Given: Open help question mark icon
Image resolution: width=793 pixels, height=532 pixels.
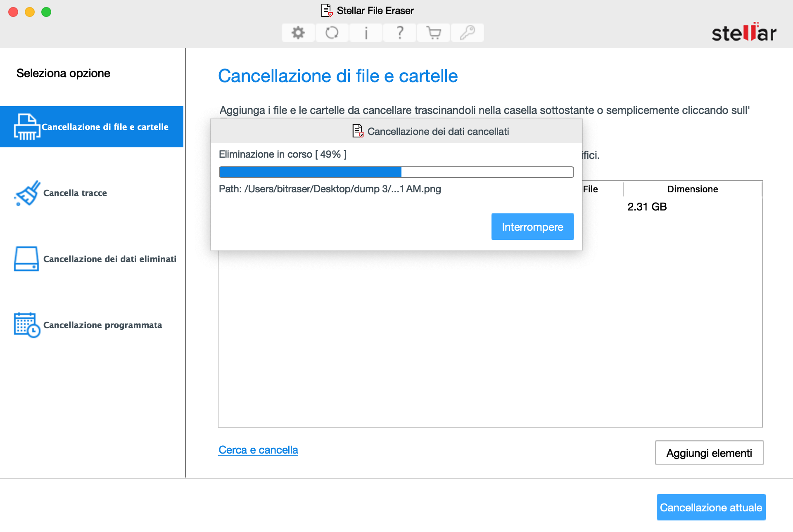Looking at the screenshot, I should tap(400, 33).
